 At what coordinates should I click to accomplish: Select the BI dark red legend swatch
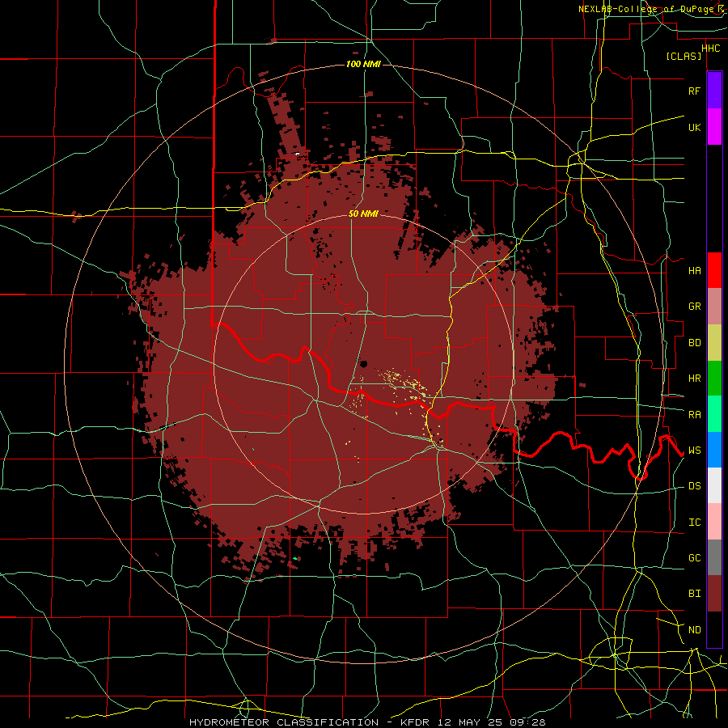point(714,594)
